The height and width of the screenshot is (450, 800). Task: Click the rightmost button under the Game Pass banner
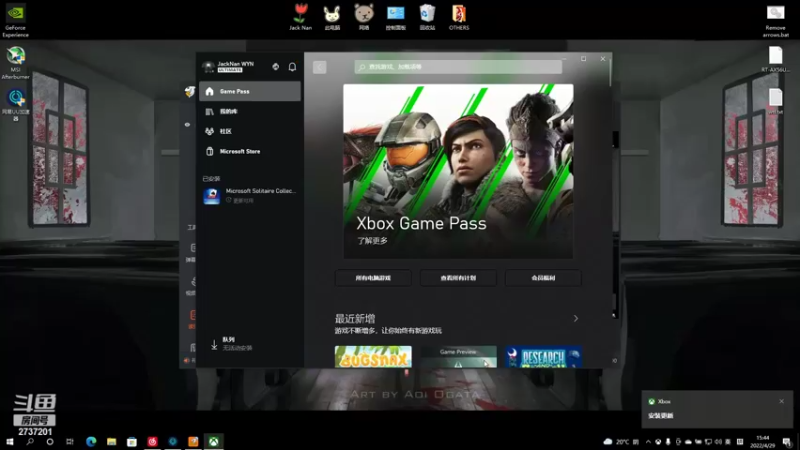pos(543,278)
